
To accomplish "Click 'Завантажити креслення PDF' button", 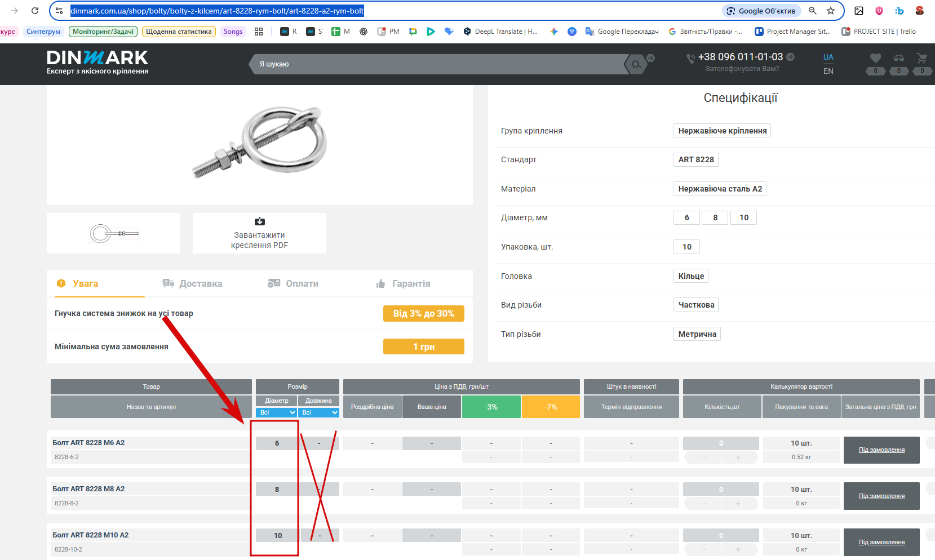I will pos(259,233).
